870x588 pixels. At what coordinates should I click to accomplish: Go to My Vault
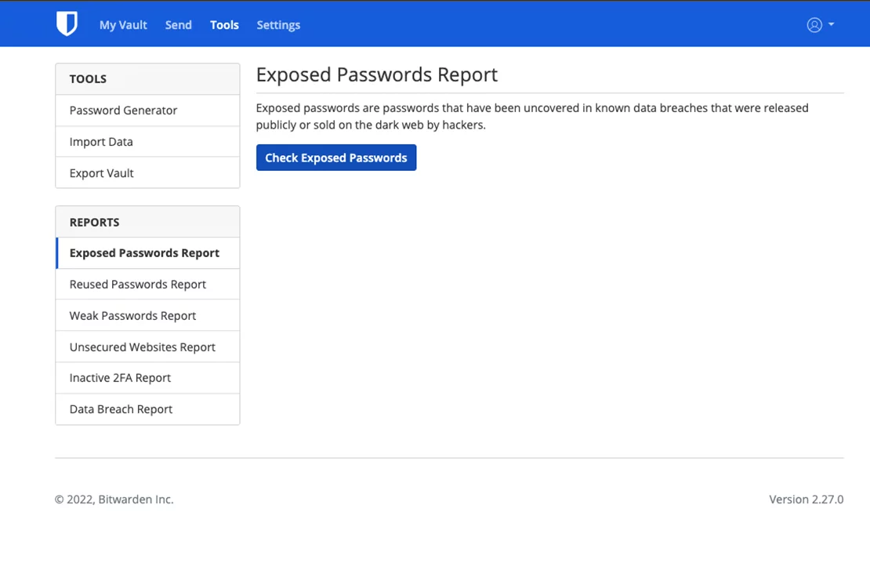(x=123, y=25)
